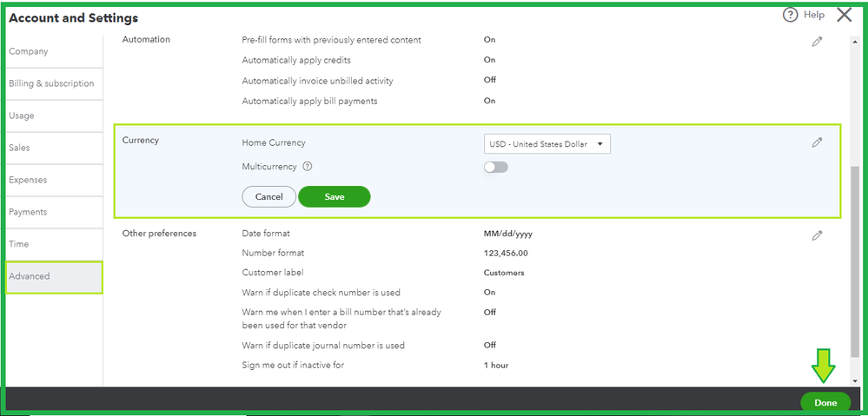Edit Automation section with pencil icon

point(817,42)
